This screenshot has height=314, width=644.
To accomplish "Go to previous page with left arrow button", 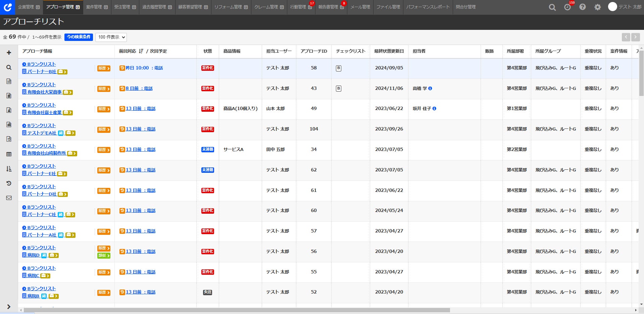I will pyautogui.click(x=626, y=37).
